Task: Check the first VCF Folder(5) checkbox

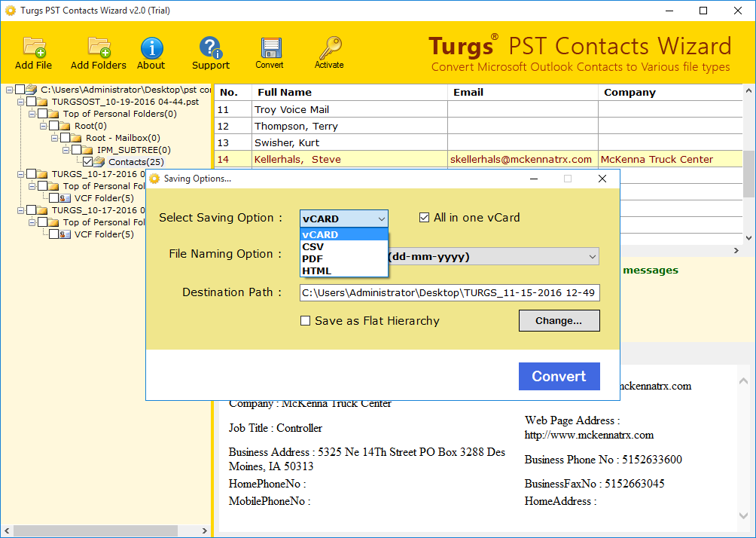Action: pyautogui.click(x=54, y=198)
